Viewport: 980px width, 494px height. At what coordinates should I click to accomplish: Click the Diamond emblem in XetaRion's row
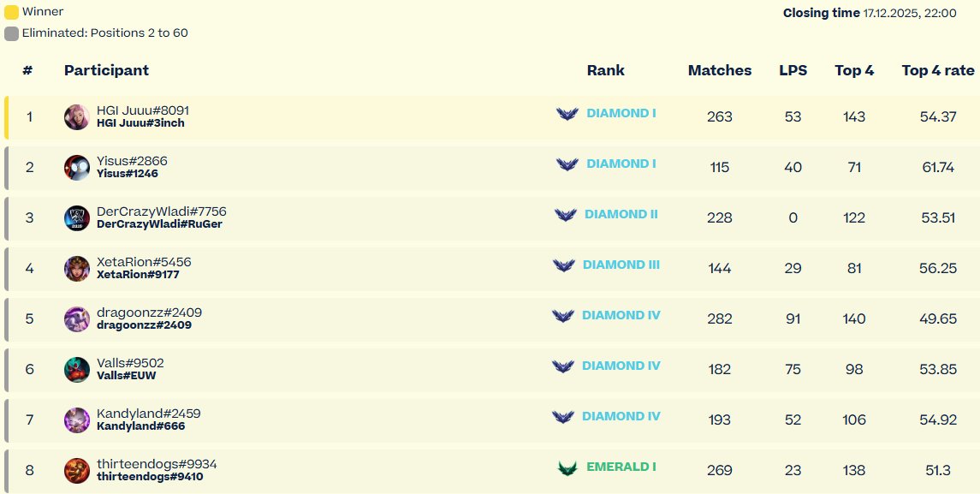click(x=564, y=265)
